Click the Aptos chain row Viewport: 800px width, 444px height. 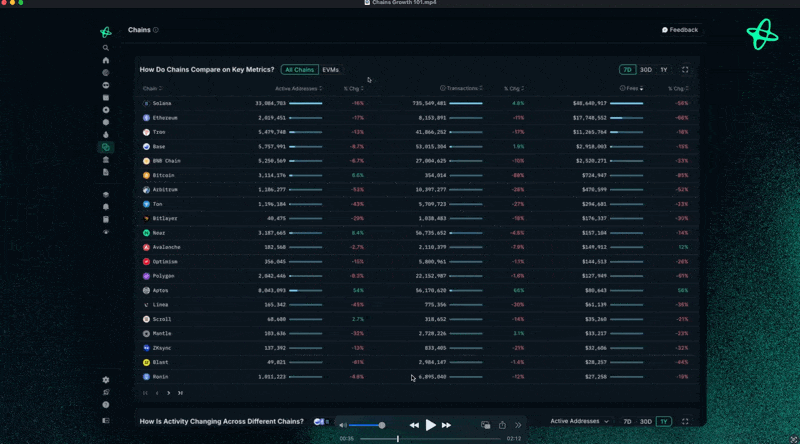[416, 291]
